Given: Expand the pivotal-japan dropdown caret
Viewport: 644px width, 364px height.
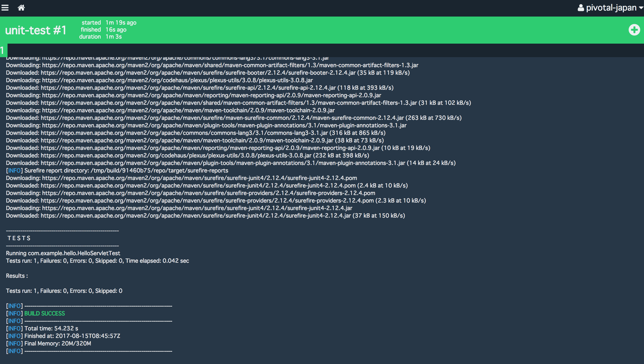Looking at the screenshot, I should [641, 8].
